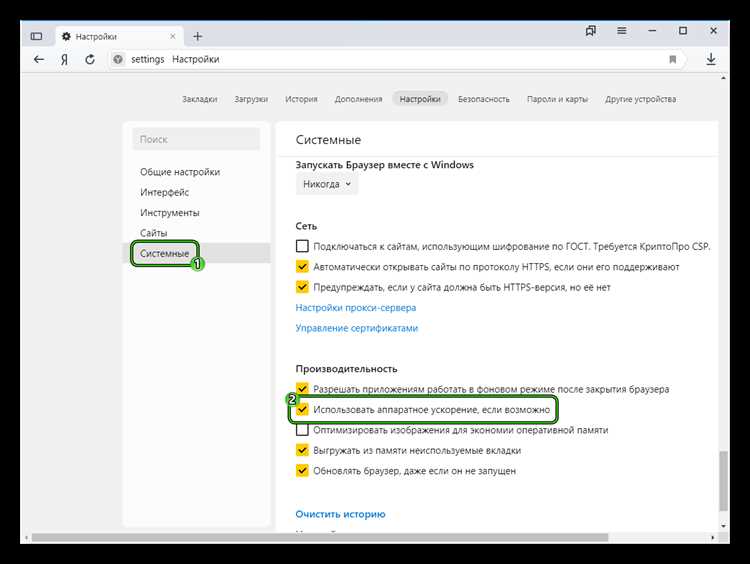The image size is (750, 564).
Task: Open a new tab with plus icon
Action: pos(198,36)
